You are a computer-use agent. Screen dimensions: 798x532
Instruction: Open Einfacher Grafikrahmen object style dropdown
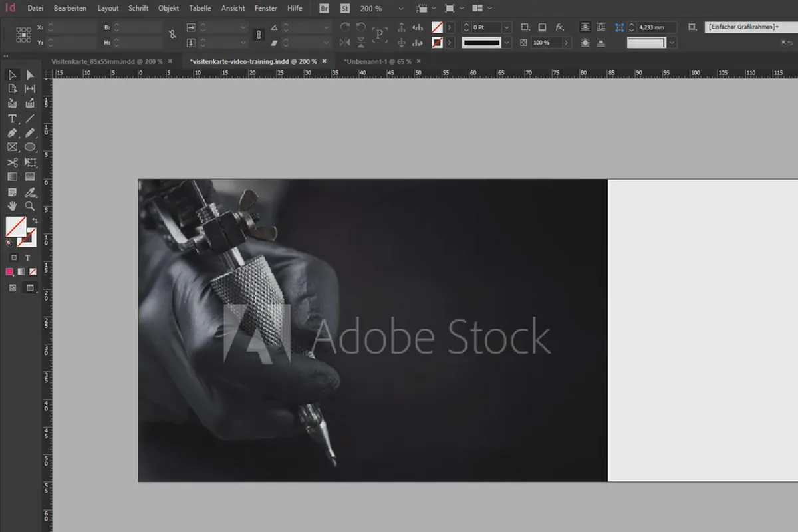pyautogui.click(x=751, y=27)
